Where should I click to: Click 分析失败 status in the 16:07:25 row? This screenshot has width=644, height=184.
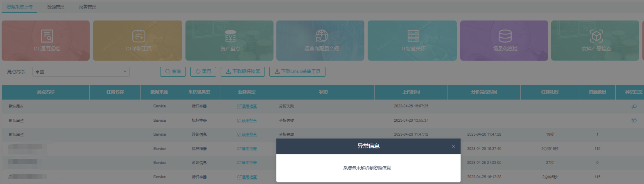[287, 106]
